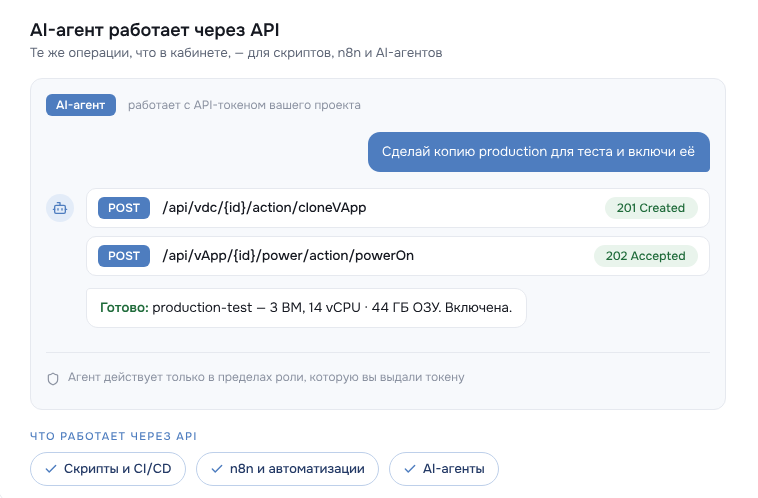Click the 201 Created status badge
The height and width of the screenshot is (498, 758).
tap(651, 208)
